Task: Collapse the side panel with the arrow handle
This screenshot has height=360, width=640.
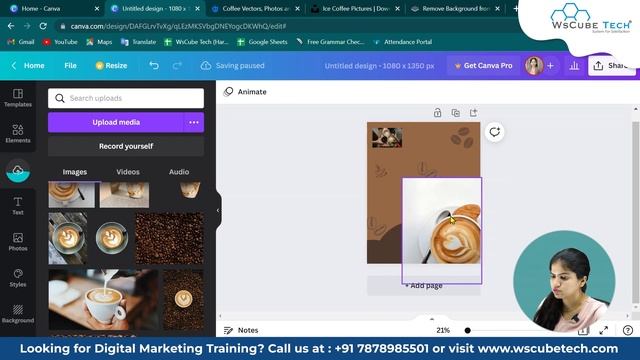Action: [x=218, y=211]
